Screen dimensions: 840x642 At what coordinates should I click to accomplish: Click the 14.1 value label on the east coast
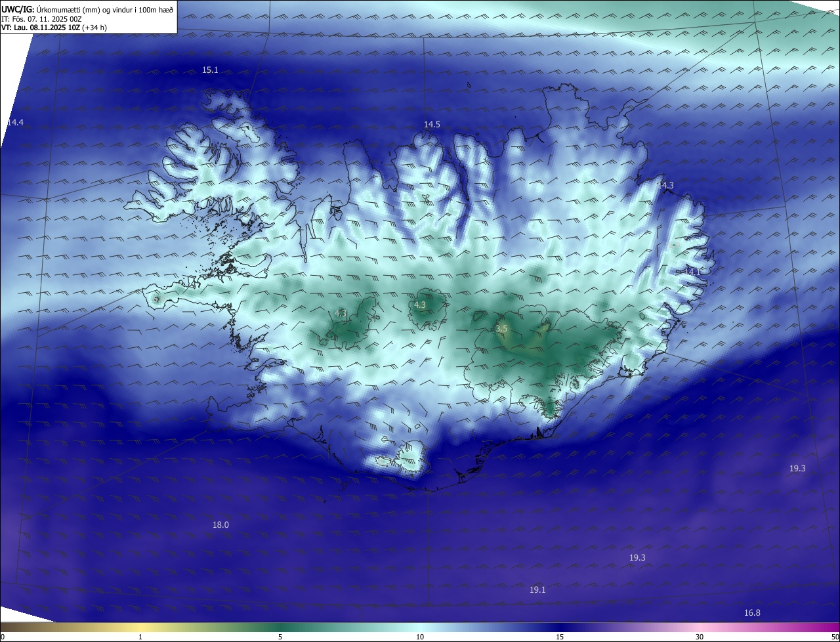[692, 271]
